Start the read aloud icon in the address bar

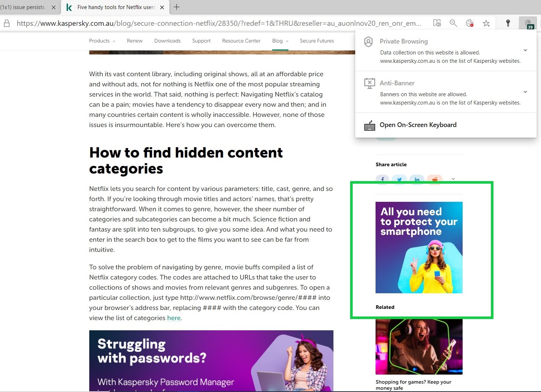click(437, 23)
